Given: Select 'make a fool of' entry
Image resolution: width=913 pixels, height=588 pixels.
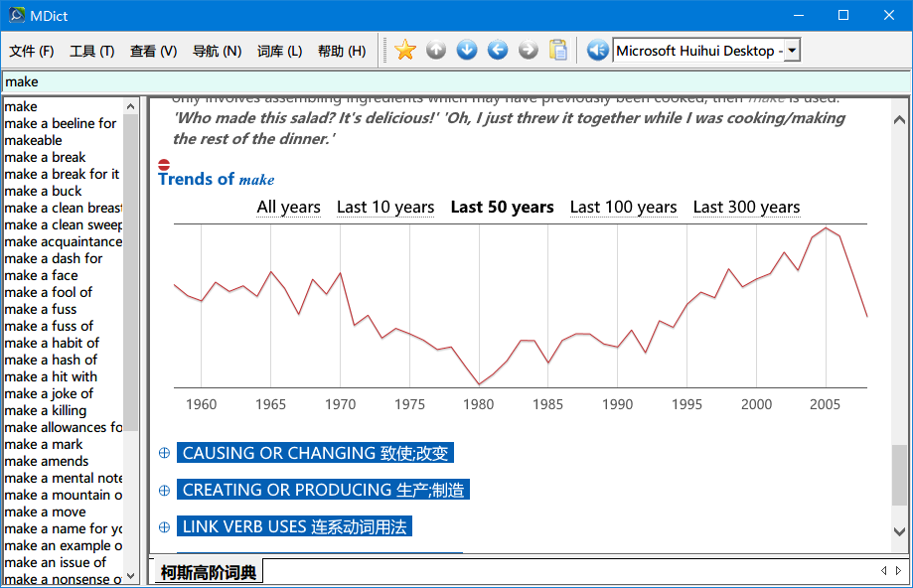Looking at the screenshot, I should pos(49,292).
